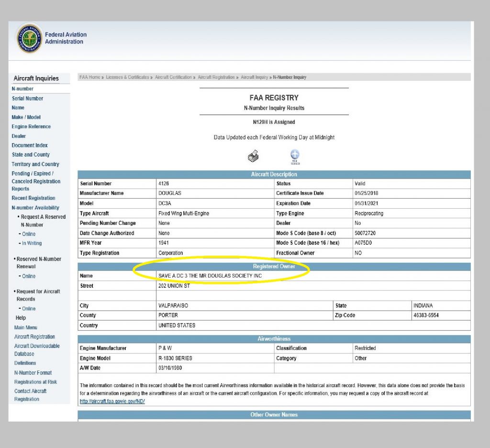Click the New Search airplane icon
Viewport: 490px width, 448px height.
[x=295, y=157]
